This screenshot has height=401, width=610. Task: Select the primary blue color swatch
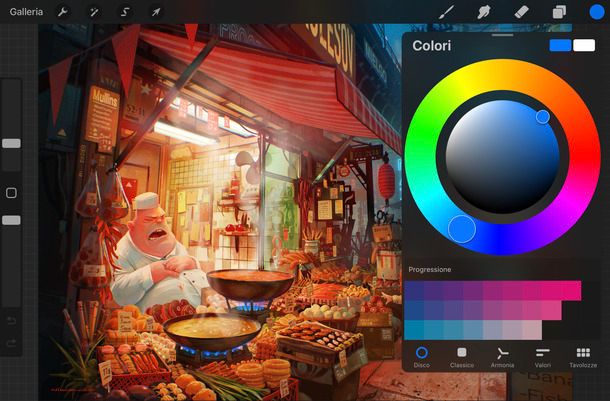click(560, 45)
